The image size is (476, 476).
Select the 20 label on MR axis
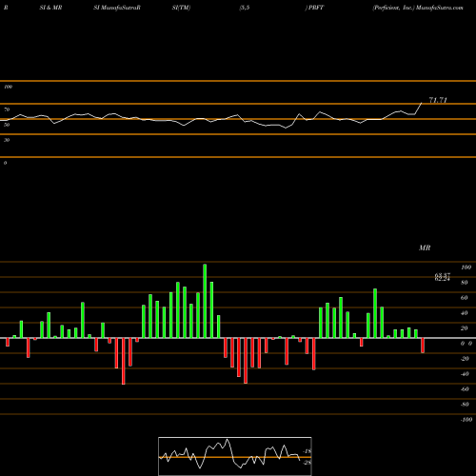point(465,328)
